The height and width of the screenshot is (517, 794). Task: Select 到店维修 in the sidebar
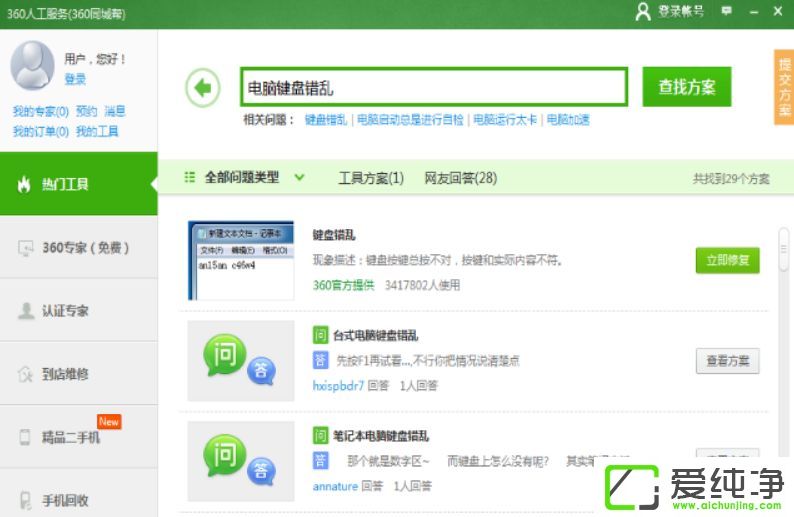point(78,374)
